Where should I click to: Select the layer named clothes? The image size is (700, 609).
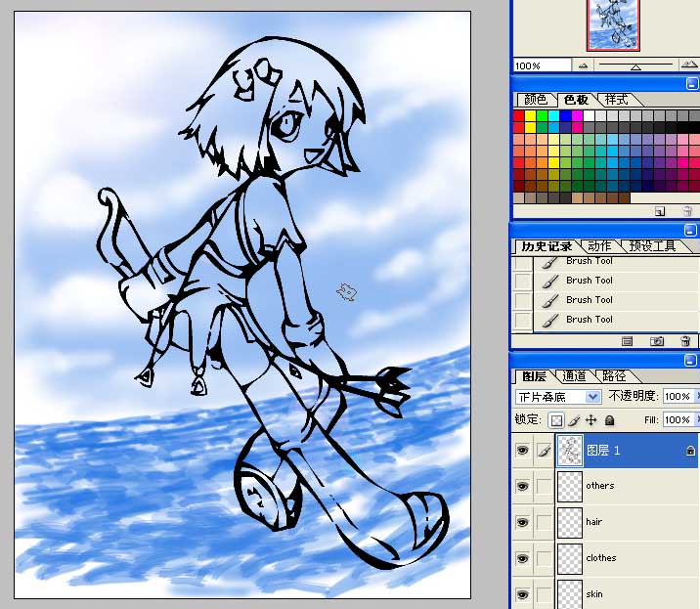pyautogui.click(x=601, y=557)
